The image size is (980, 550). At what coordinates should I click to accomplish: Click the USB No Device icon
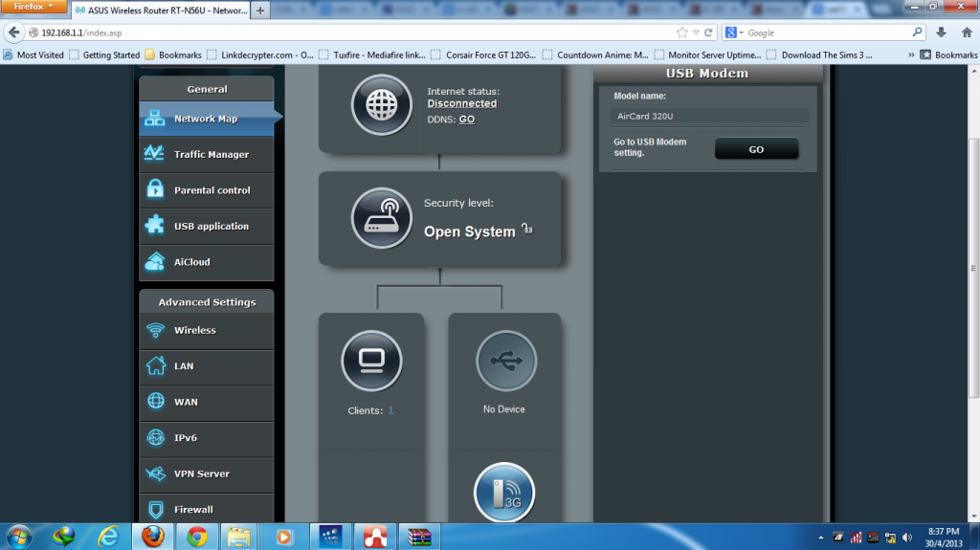tap(505, 361)
